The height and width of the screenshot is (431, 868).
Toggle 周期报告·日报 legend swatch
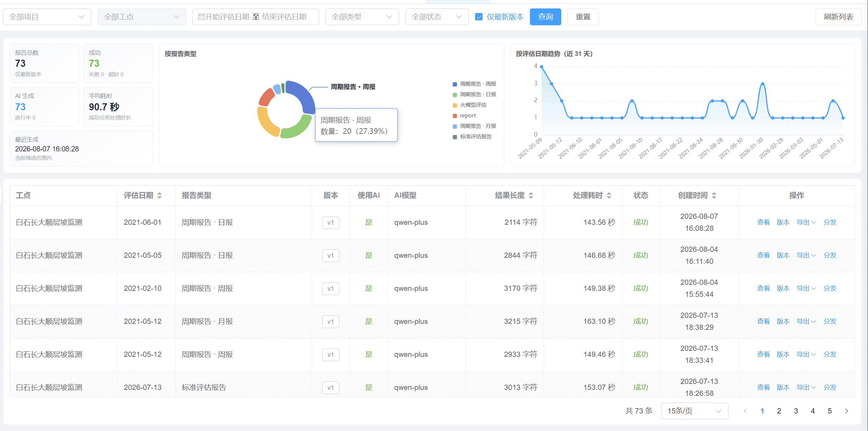455,95
